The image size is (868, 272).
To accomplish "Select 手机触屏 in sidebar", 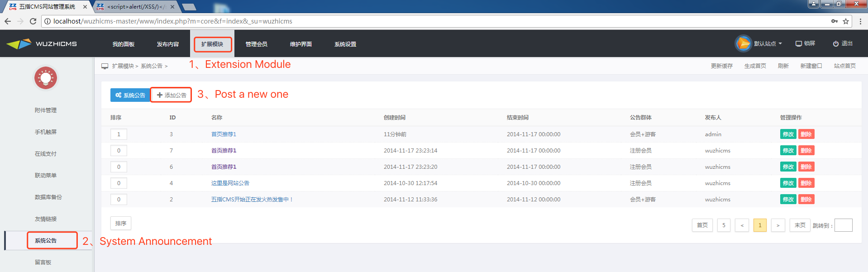I will tap(46, 132).
